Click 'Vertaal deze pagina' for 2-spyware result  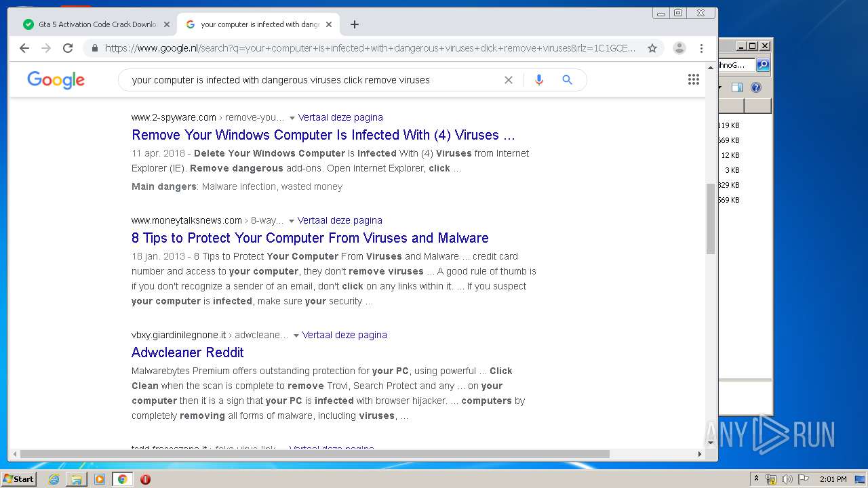[340, 117]
